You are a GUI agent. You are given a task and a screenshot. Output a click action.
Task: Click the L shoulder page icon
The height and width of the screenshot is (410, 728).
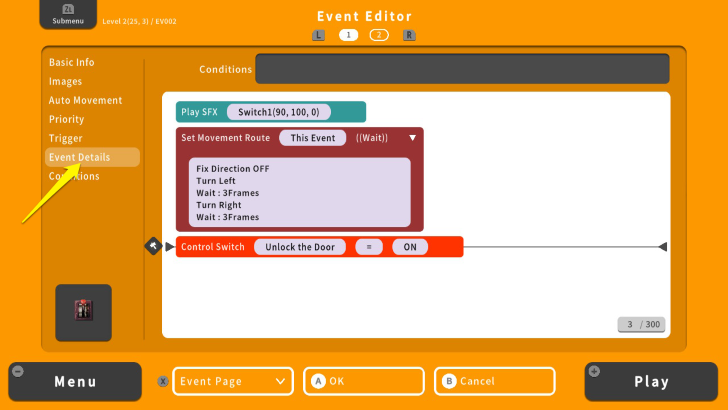point(318,35)
